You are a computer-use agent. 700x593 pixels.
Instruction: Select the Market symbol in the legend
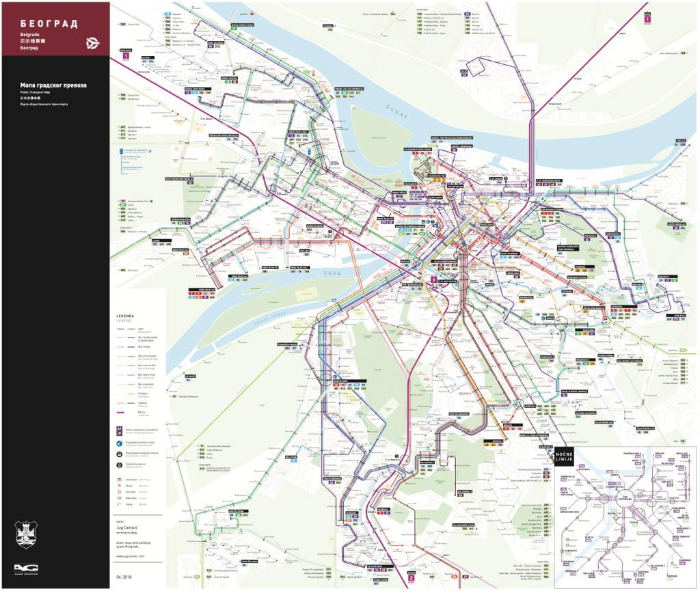point(120,505)
